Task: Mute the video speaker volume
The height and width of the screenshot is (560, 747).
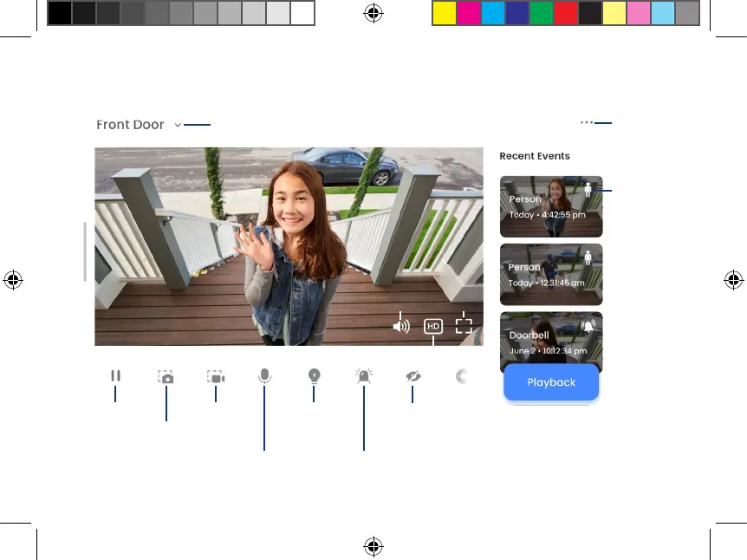Action: [401, 327]
